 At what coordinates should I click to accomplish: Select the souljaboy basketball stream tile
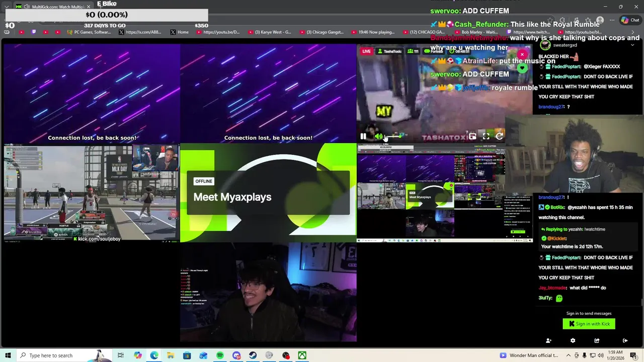point(92,193)
